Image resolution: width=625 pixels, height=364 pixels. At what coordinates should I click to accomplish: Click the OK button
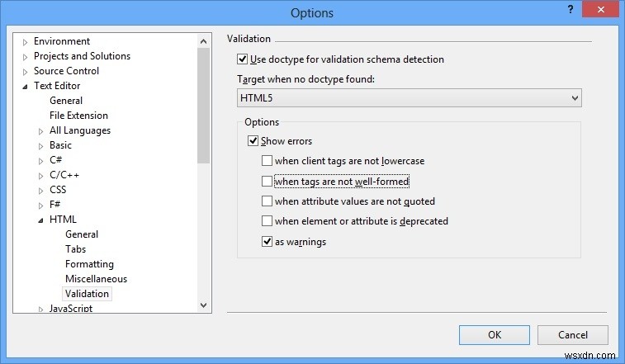click(x=494, y=335)
